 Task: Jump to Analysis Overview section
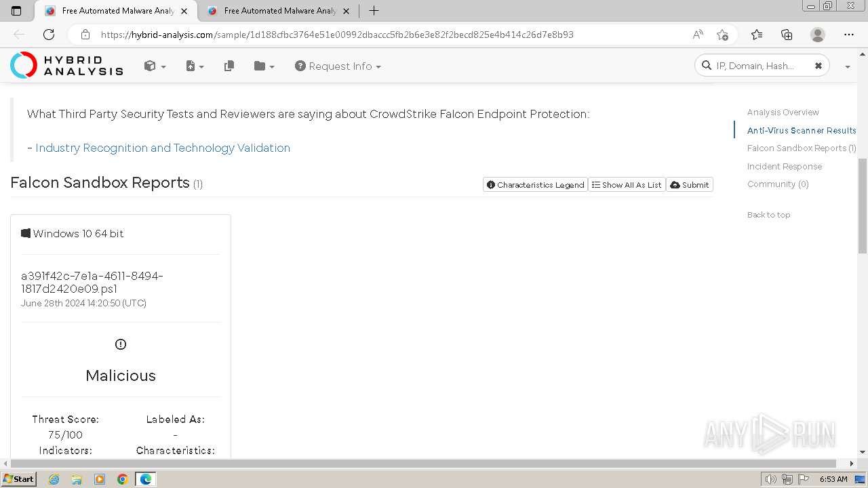tap(783, 112)
